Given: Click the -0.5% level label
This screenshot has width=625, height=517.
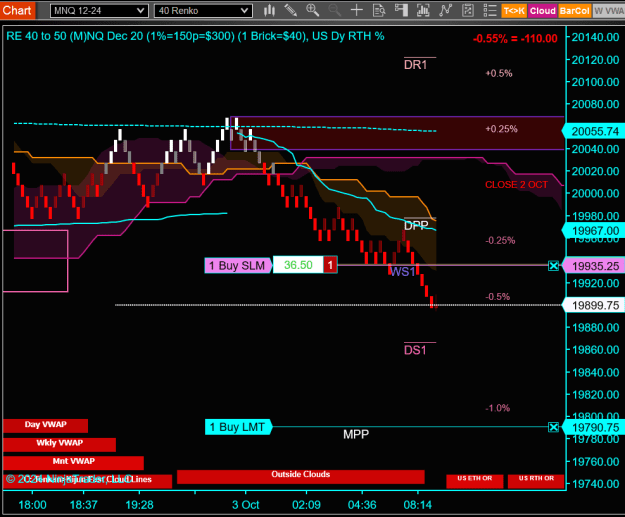Looking at the screenshot, I should 497,297.
